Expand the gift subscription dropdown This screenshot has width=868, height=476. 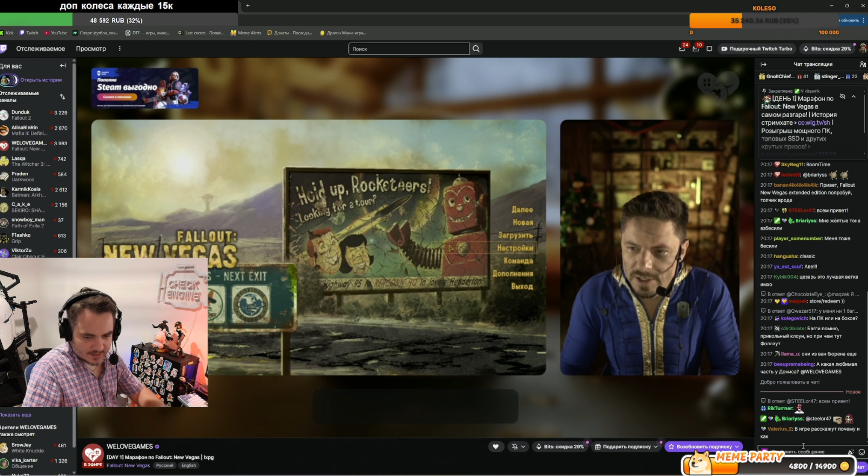[655, 447]
